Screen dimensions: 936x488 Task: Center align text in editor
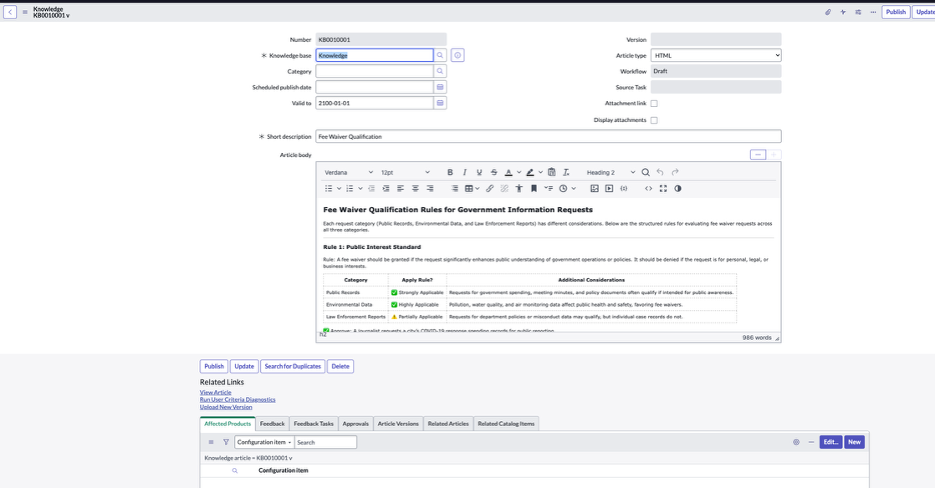point(415,189)
